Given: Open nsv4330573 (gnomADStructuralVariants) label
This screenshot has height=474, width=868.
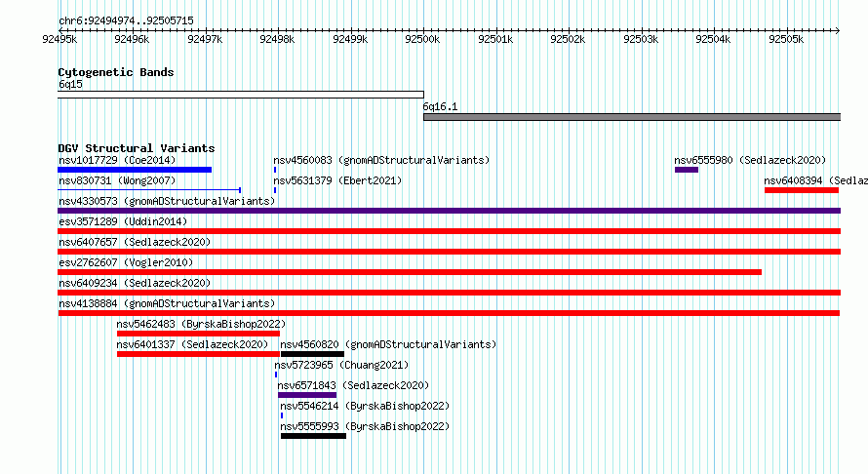Looking at the screenshot, I should [167, 201].
